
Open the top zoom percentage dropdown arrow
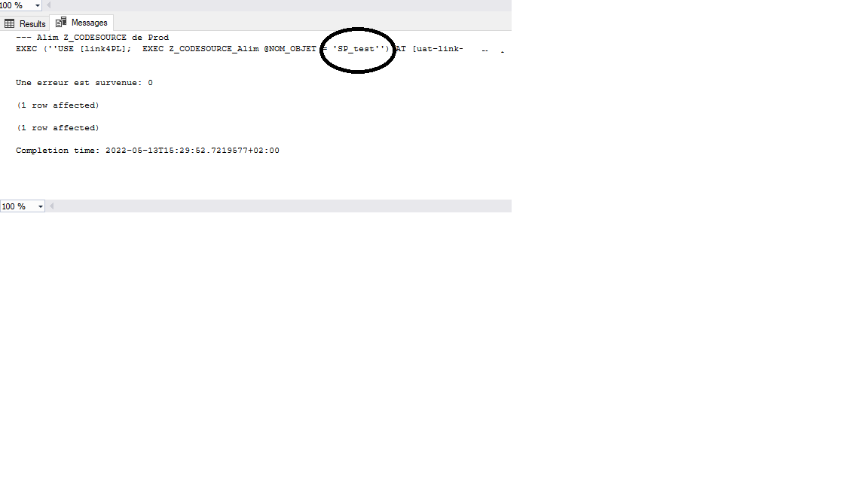tap(38, 5)
